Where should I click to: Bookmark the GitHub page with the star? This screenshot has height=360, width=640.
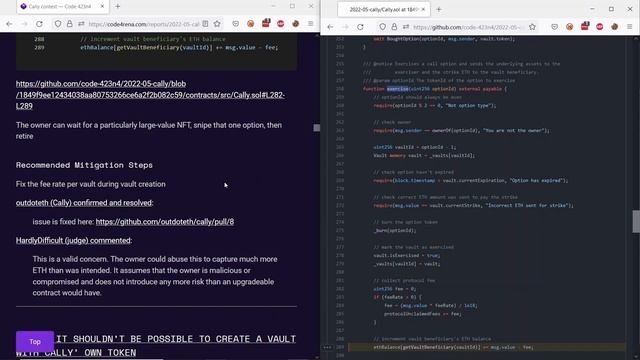click(x=532, y=27)
